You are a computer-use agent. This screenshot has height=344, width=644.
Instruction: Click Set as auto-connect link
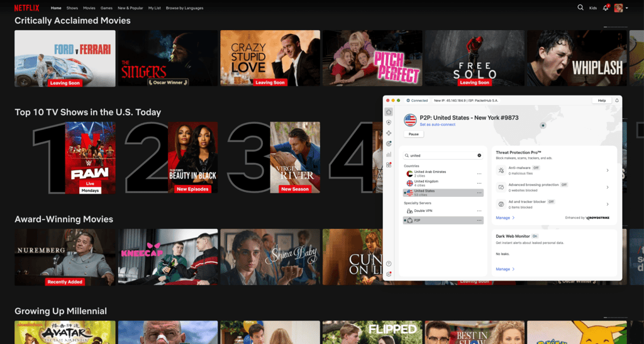click(438, 125)
